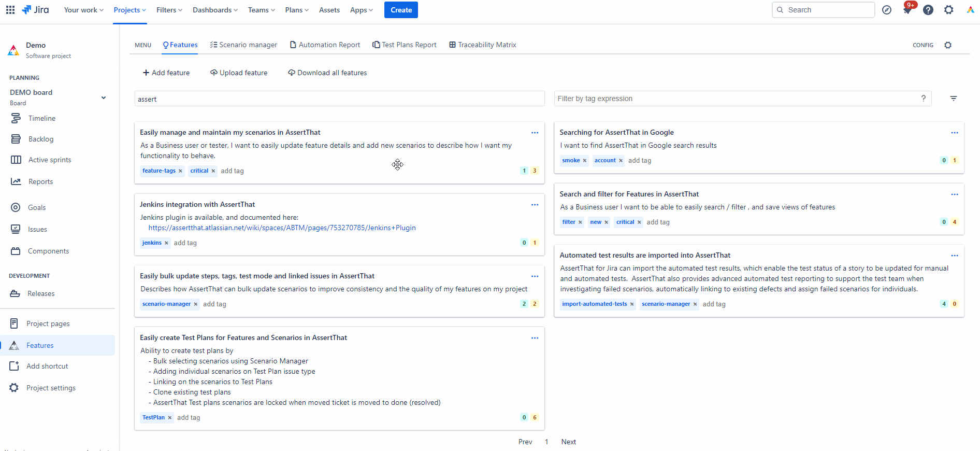980x451 pixels.
Task: Open Releases in the sidebar
Action: pyautogui.click(x=41, y=293)
